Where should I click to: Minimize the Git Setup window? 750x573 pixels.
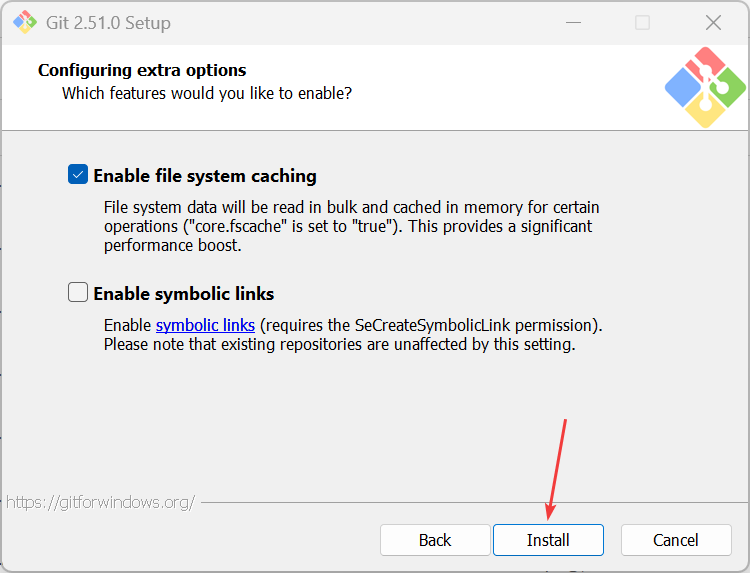coord(572,22)
